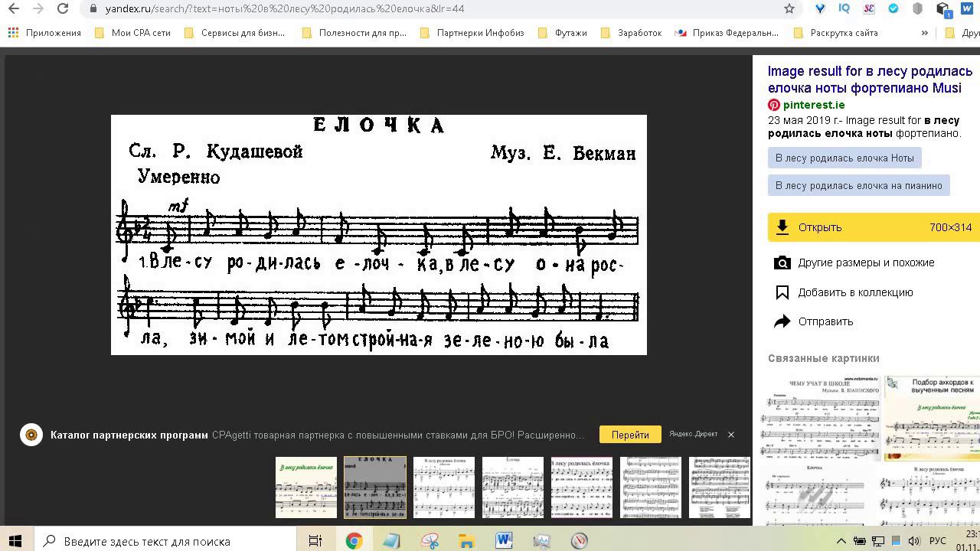Viewport: 980px width, 551px height.
Task: Open the Партнеры Инфобиз bookmark folder
Action: (x=472, y=33)
